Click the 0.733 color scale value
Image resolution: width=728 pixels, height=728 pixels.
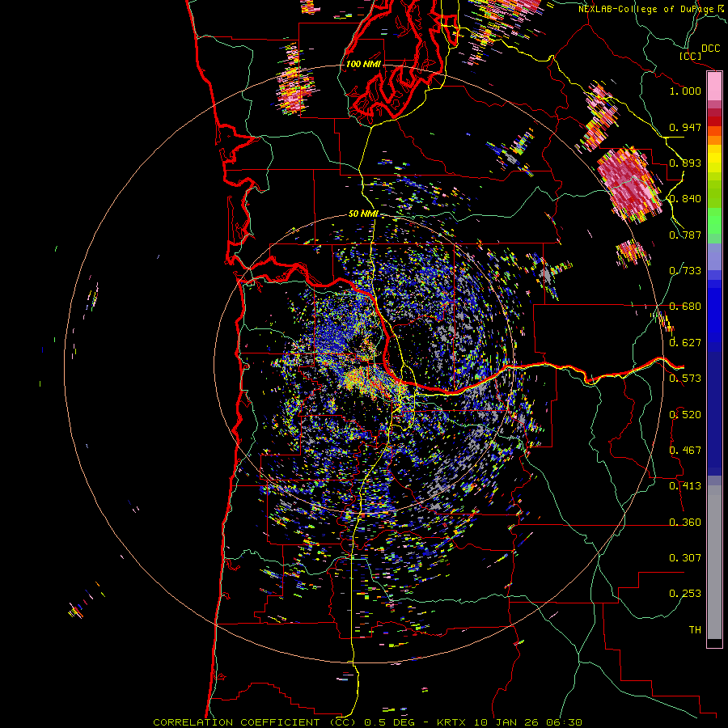tap(685, 271)
